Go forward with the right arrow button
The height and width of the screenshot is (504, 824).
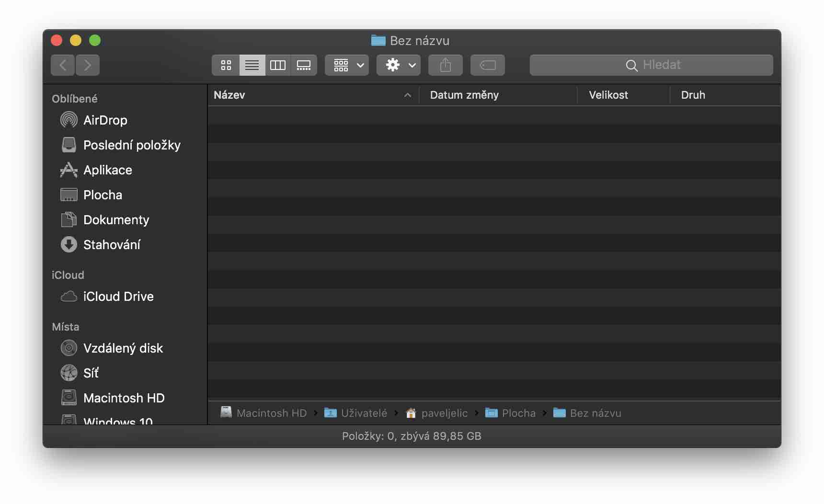[x=88, y=65]
